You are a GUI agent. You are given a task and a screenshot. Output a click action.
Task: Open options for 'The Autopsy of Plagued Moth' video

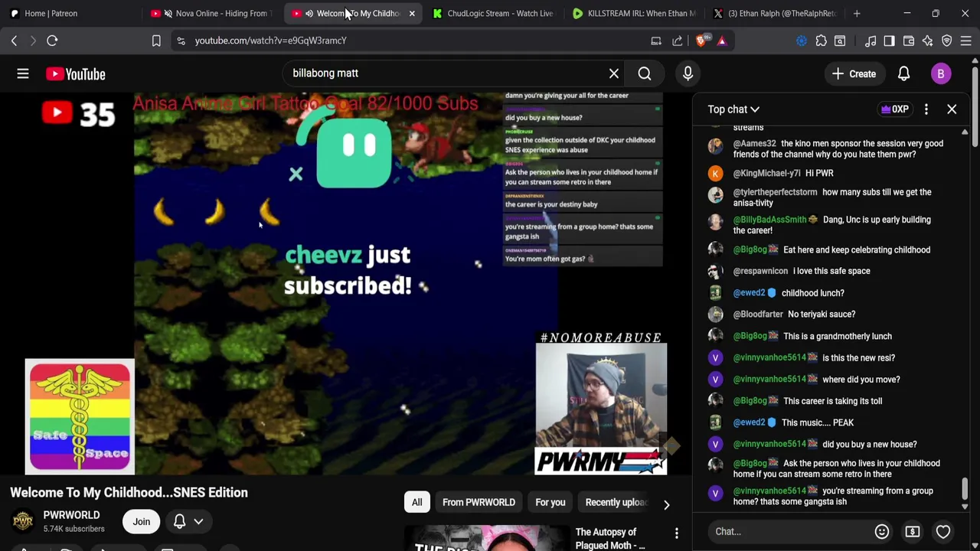(x=676, y=533)
